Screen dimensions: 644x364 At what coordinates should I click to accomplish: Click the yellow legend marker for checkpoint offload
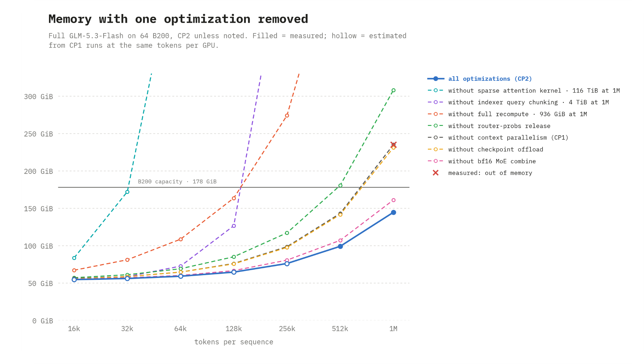(436, 149)
